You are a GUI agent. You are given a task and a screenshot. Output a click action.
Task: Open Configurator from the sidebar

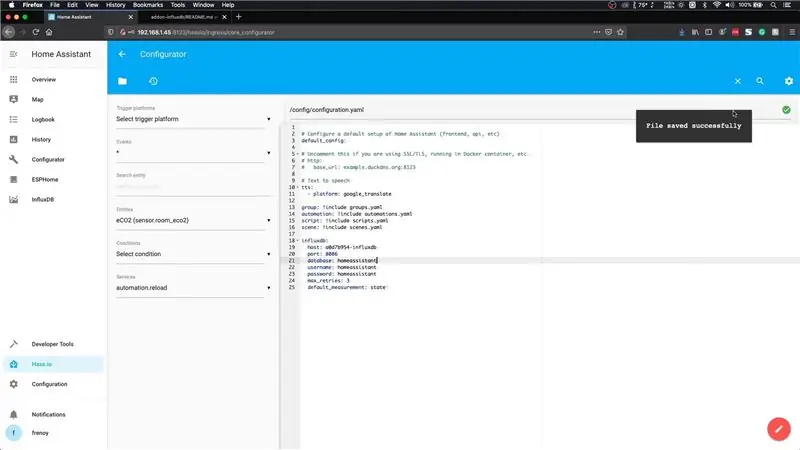(x=48, y=159)
